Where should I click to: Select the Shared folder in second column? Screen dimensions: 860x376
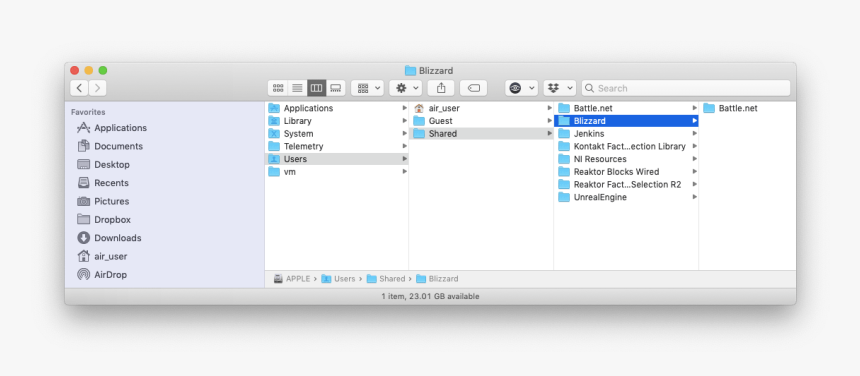[481, 133]
